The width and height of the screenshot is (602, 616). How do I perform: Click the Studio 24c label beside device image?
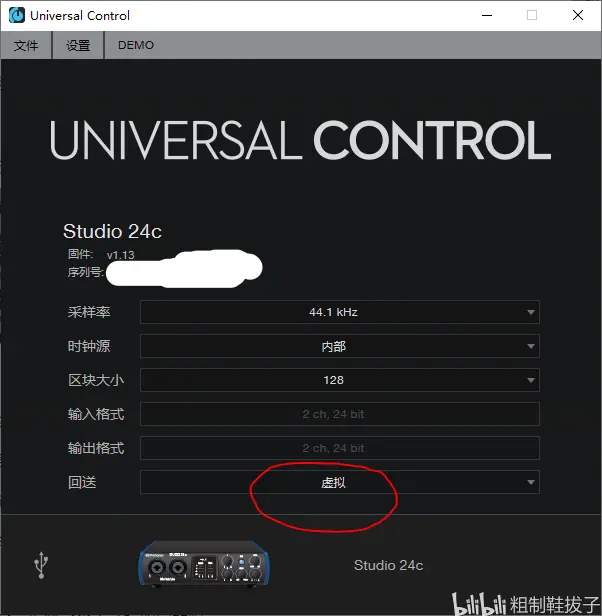[x=388, y=565]
